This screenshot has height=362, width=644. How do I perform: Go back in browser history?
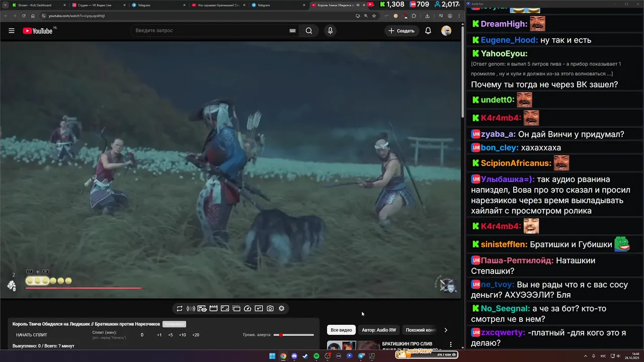point(5,16)
